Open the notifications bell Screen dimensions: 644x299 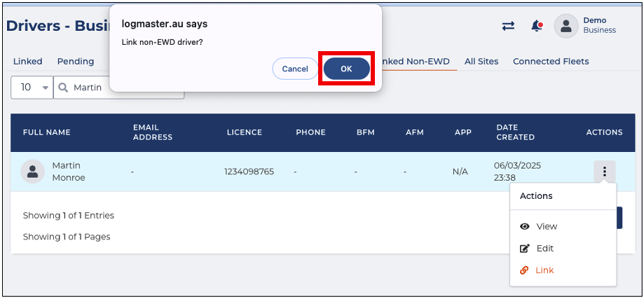(536, 26)
